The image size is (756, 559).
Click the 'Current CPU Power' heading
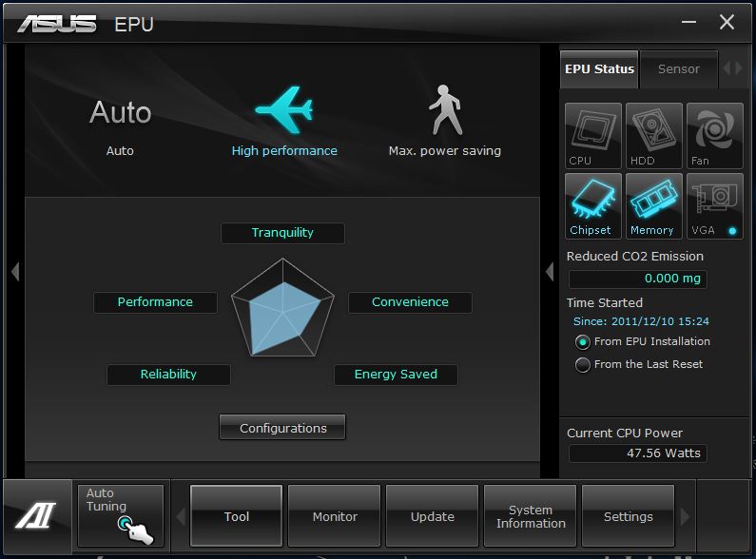coord(625,434)
